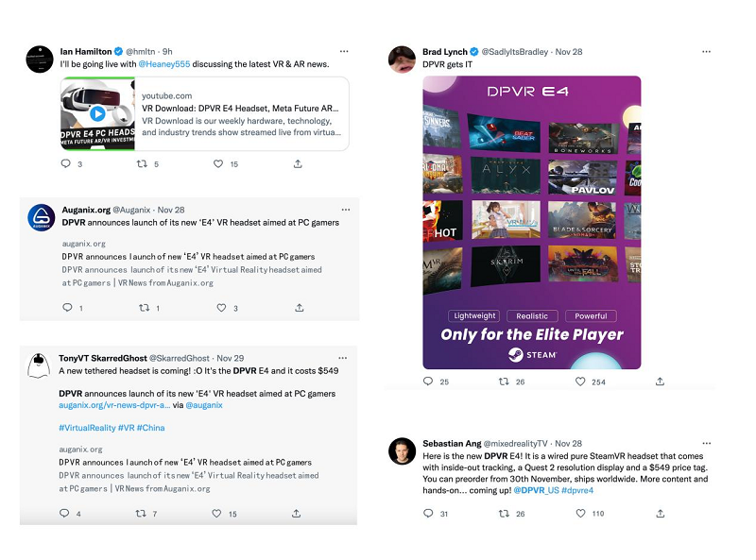
Task: Open the @DPVR_US mention link
Action: 535,492
